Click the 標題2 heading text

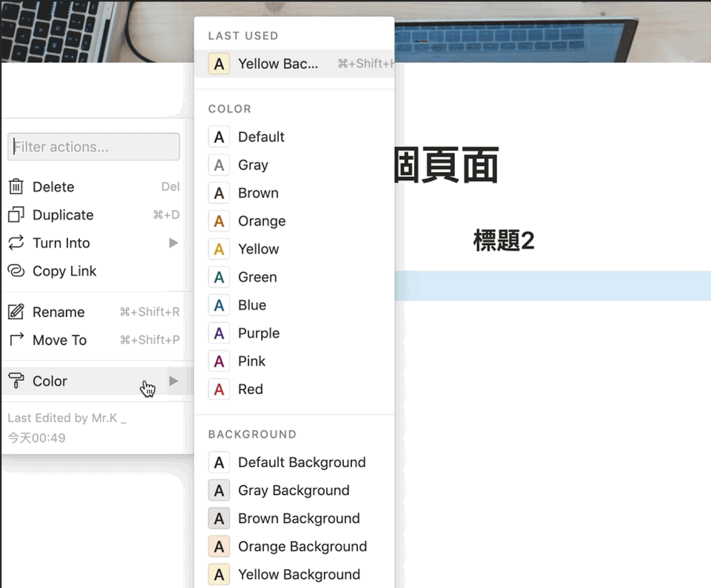pyautogui.click(x=503, y=241)
